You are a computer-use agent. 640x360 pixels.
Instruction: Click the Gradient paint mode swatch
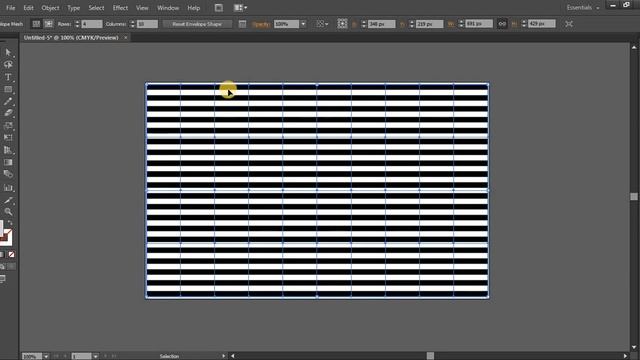(x=2, y=255)
